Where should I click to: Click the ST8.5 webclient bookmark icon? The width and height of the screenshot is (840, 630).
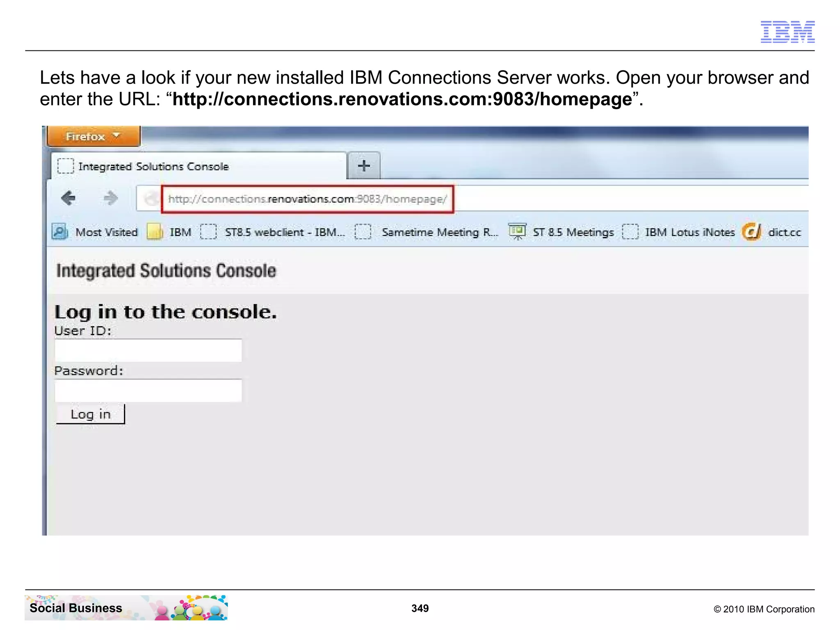(x=208, y=232)
